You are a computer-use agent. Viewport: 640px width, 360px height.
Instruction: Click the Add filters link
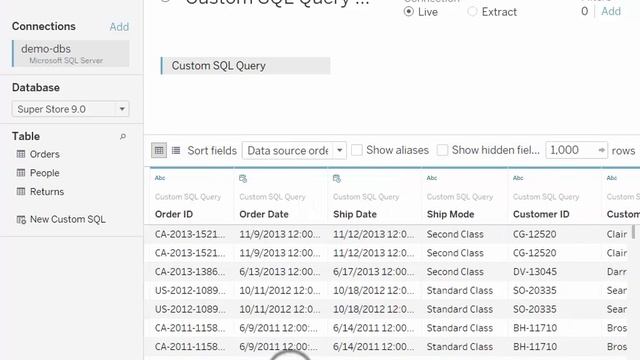point(611,11)
